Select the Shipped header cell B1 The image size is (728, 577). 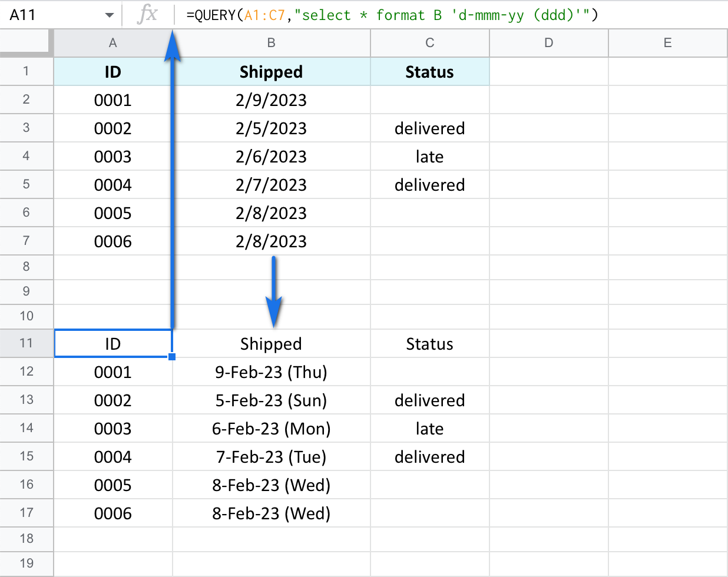[x=271, y=71]
